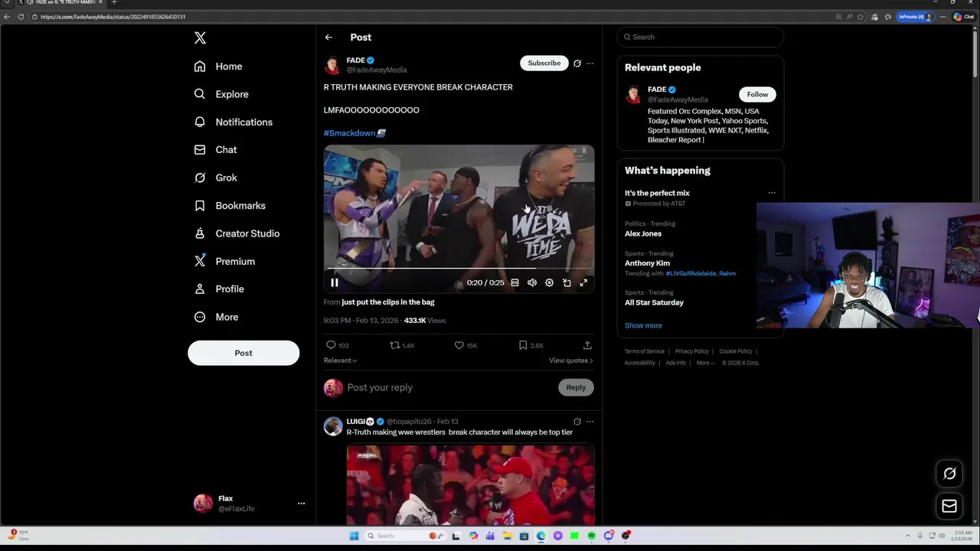Open FADE's profile avatar on the post

tap(333, 65)
